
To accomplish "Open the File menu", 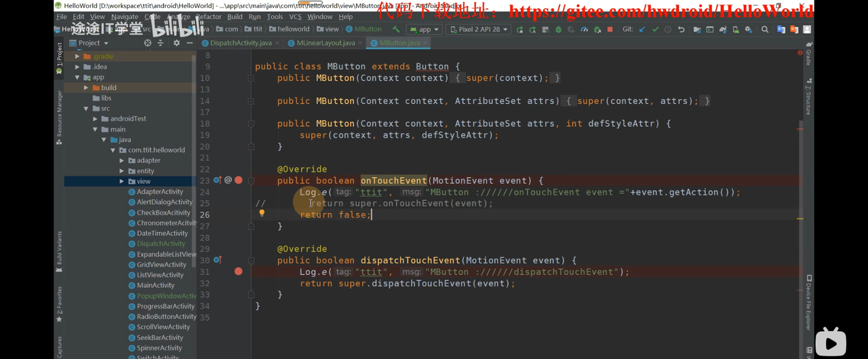I will [62, 16].
